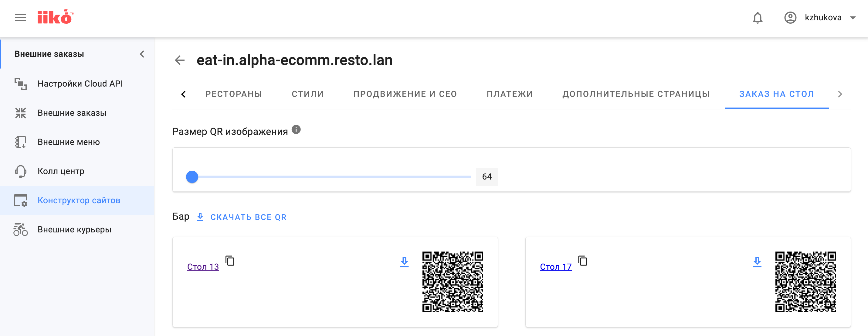Open Внешние меню menu item
This screenshot has width=868, height=336.
tap(77, 142)
